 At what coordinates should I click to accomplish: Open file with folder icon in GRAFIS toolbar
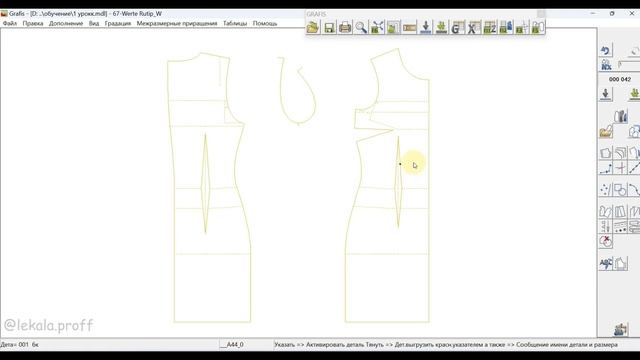313,27
